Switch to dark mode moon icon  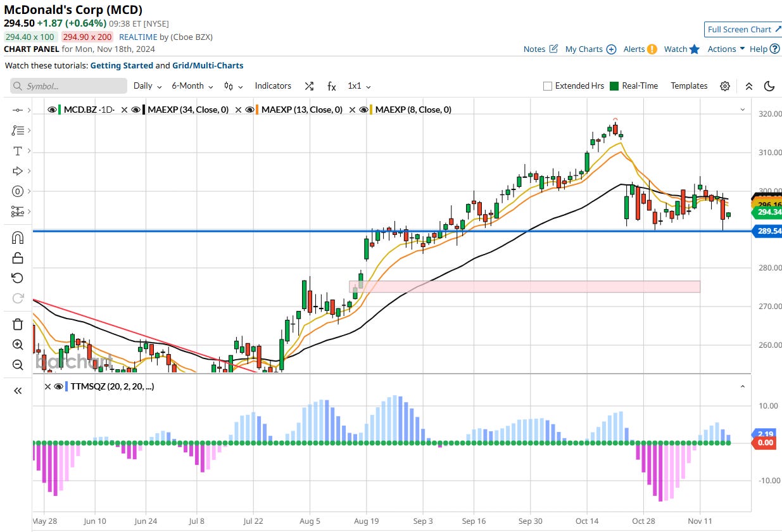[770, 86]
